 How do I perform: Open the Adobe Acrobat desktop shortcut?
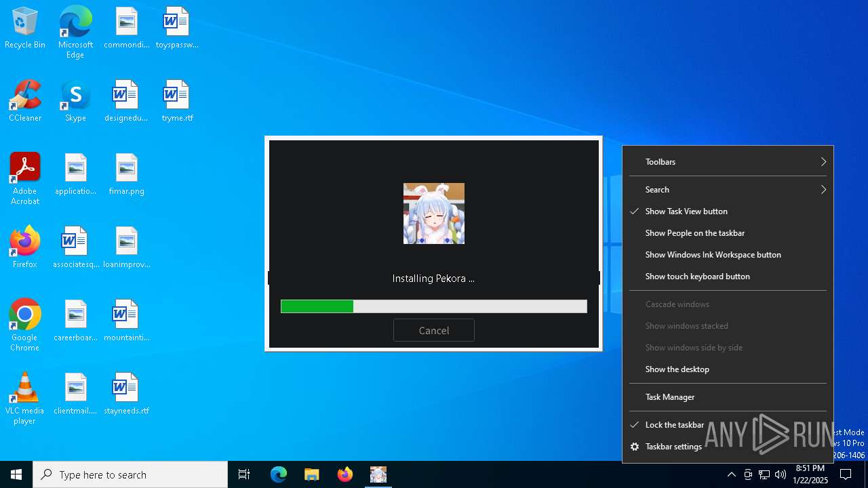pos(25,179)
